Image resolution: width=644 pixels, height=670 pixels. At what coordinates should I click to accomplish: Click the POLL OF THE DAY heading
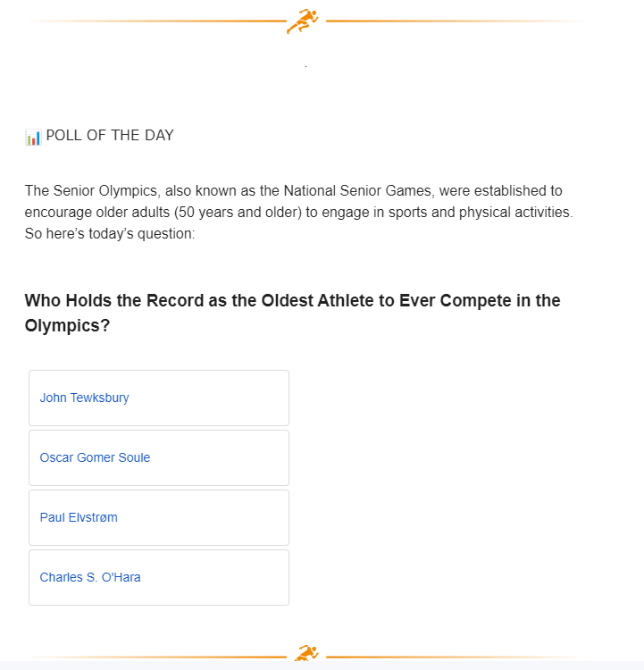point(110,136)
